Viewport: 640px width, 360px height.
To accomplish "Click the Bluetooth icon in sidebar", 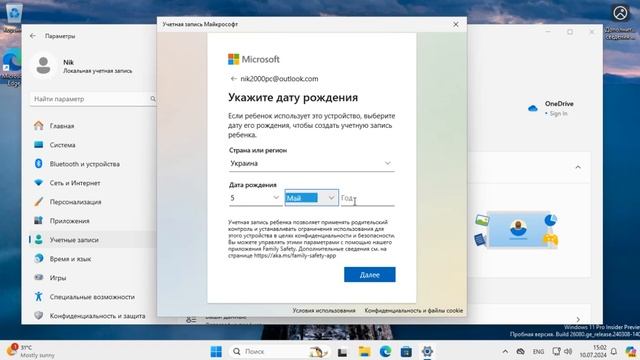I will click(39, 164).
